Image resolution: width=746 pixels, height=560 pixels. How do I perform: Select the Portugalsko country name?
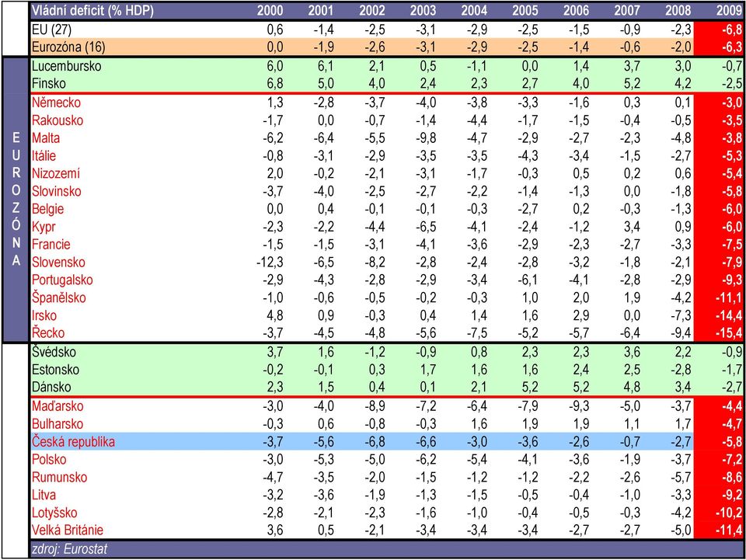62,280
